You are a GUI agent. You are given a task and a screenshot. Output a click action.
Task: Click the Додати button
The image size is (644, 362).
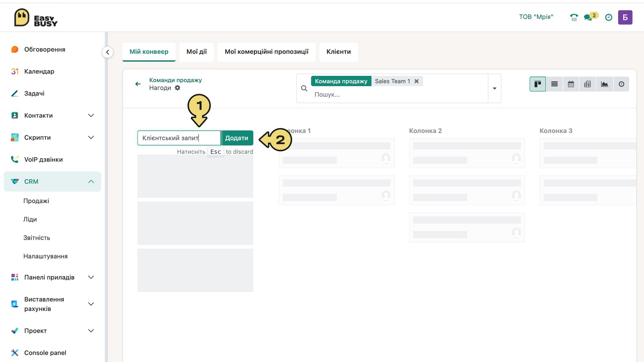pyautogui.click(x=237, y=138)
